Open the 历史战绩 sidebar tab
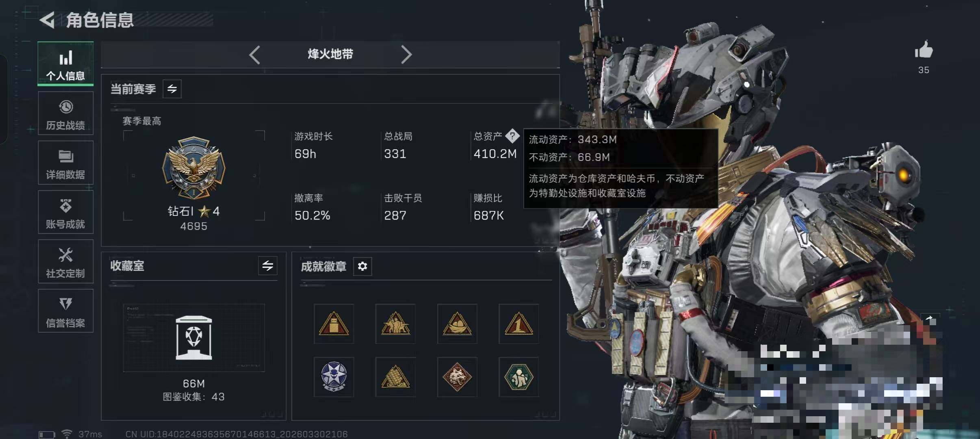 click(65, 113)
